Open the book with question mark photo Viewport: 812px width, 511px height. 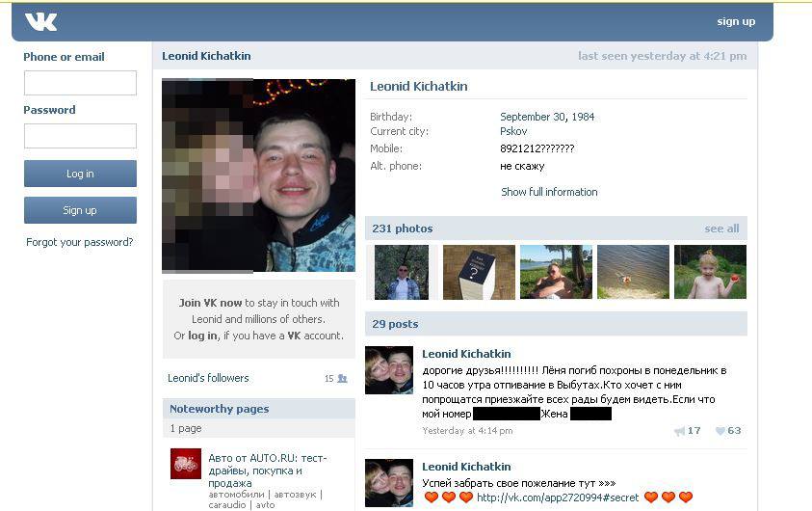pyautogui.click(x=479, y=272)
